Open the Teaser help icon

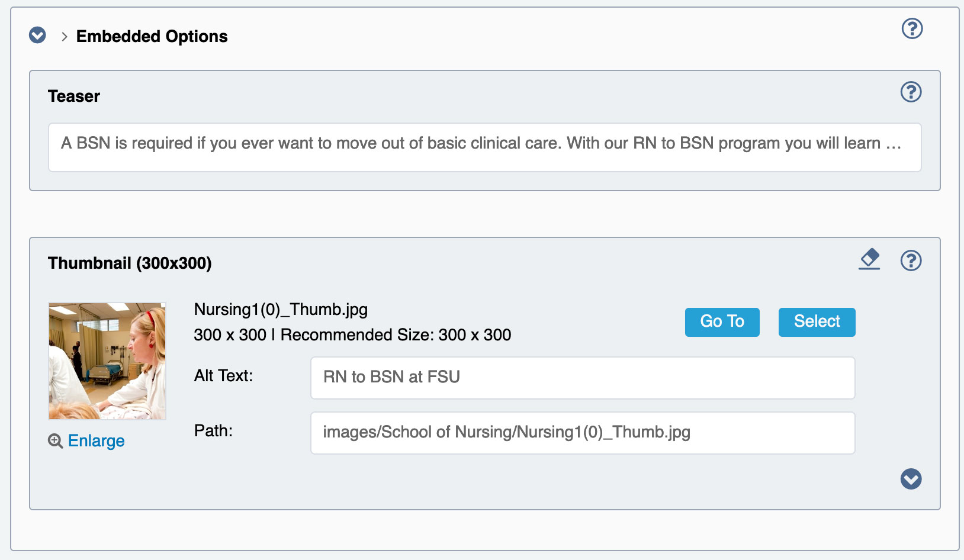(x=911, y=92)
